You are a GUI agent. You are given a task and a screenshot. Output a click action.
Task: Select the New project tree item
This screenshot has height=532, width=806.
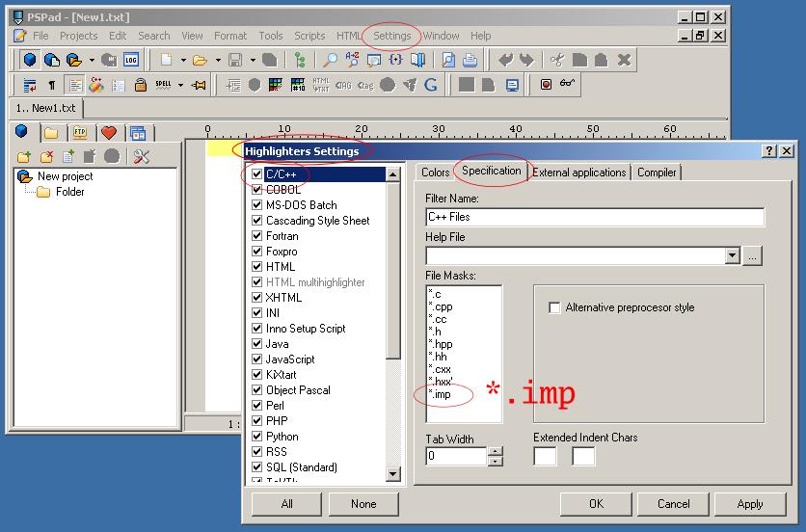point(65,176)
